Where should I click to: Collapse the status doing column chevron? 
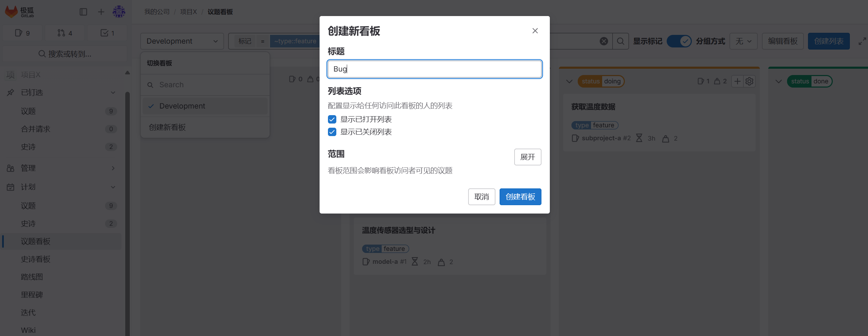[x=569, y=81]
